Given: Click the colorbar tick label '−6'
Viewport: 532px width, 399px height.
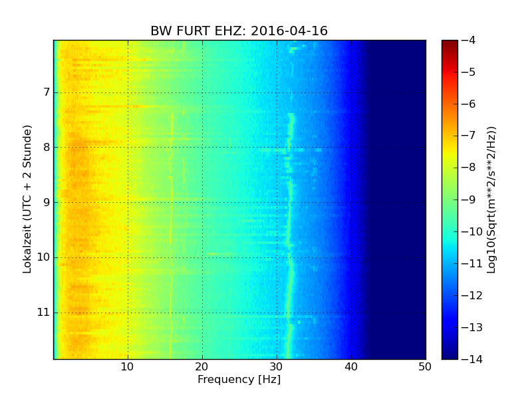Looking at the screenshot, I should [x=468, y=104].
